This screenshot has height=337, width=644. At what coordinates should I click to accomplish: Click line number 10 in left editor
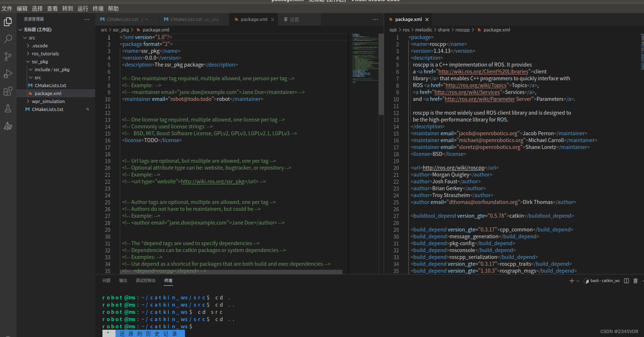click(108, 99)
